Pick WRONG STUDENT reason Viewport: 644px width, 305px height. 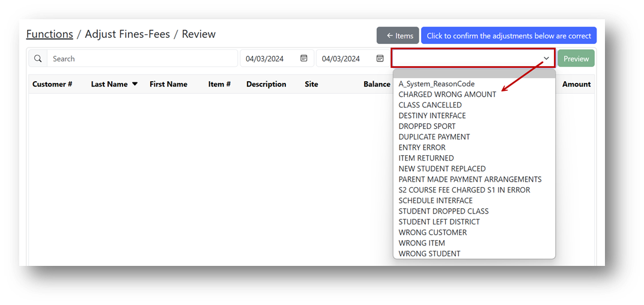coord(429,254)
